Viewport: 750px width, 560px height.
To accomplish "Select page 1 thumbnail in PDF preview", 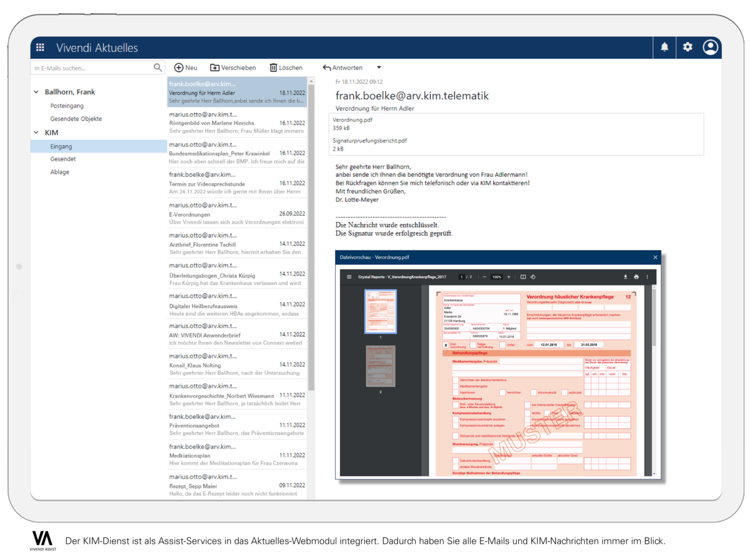I will 380,311.
